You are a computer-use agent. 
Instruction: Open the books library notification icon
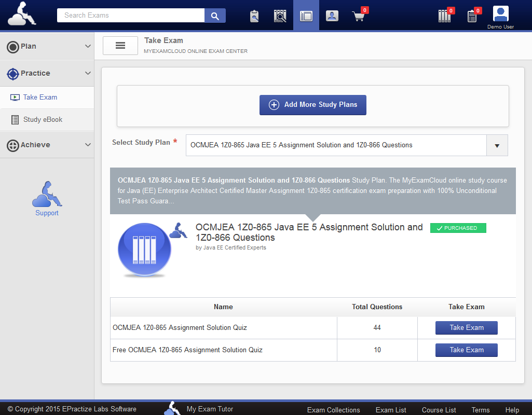click(x=445, y=16)
